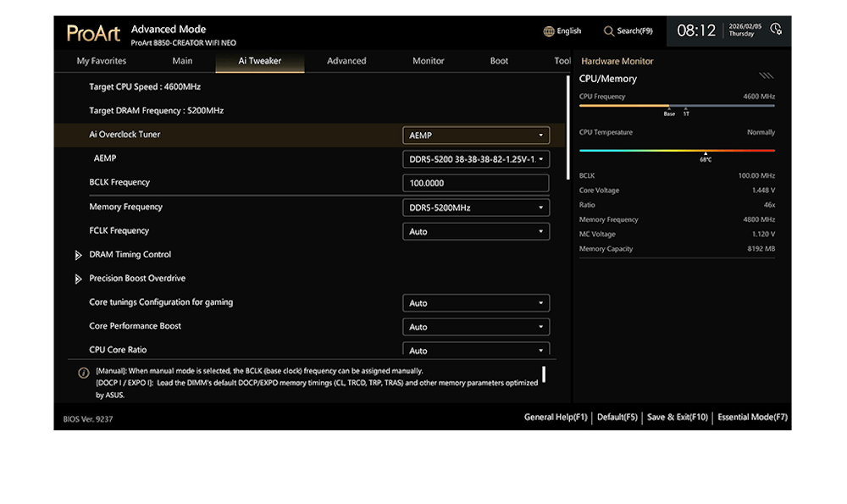847x504 pixels.
Task: Open the clock settings icon beside date
Action: (x=776, y=29)
